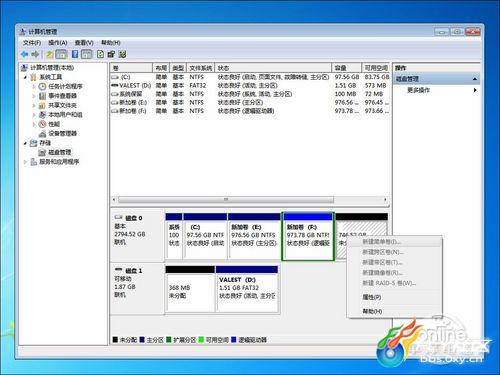Viewport: 500px width, 375px height.
Task: Select the 新加卷 (F:) row in volume list
Action: 250,111
